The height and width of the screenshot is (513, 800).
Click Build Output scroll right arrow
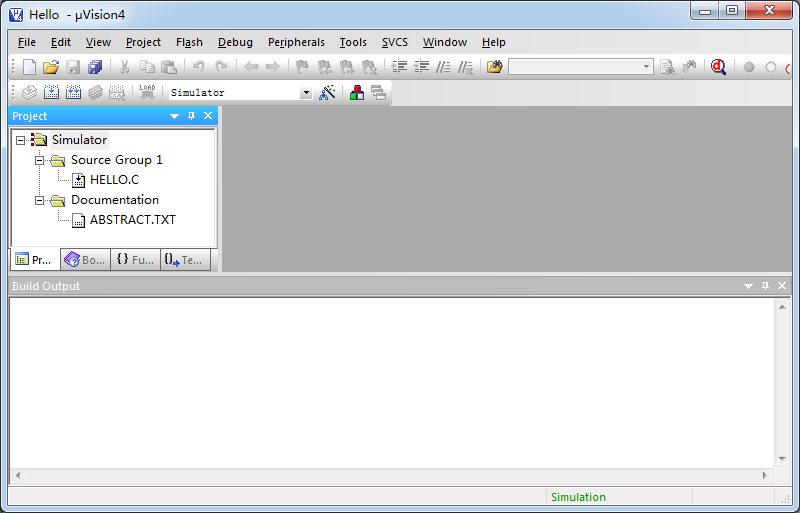[764, 475]
